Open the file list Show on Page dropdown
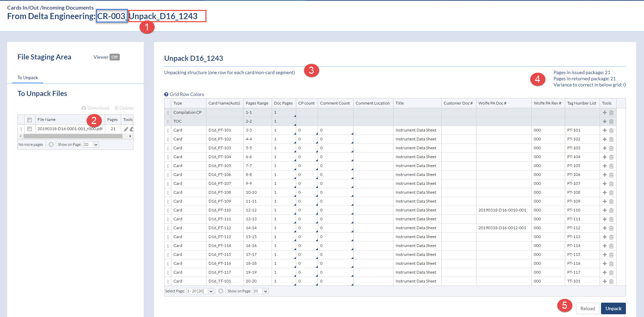The image size is (644, 317). (x=91, y=144)
